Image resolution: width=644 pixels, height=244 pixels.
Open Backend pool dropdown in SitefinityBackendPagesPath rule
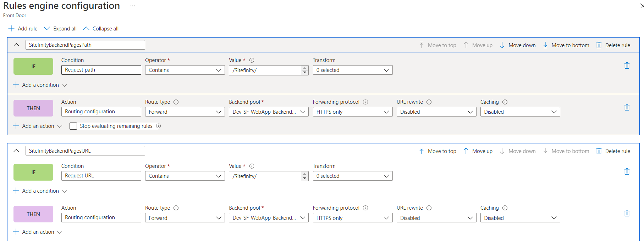coord(269,112)
